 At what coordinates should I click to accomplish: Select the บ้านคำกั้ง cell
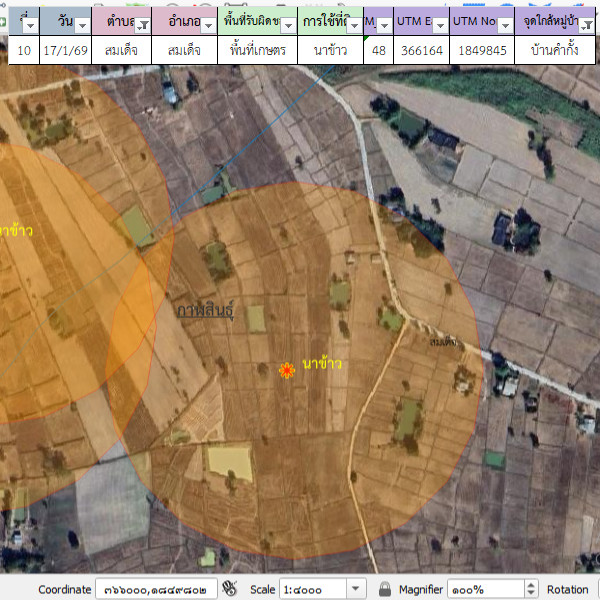click(x=556, y=49)
